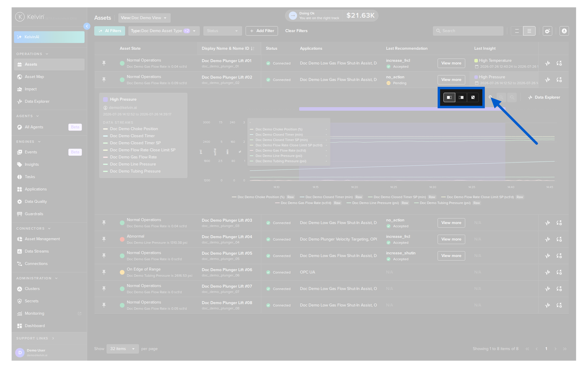Click View more for Plunger Lift #03
This screenshot has height=368, width=588.
(x=451, y=223)
